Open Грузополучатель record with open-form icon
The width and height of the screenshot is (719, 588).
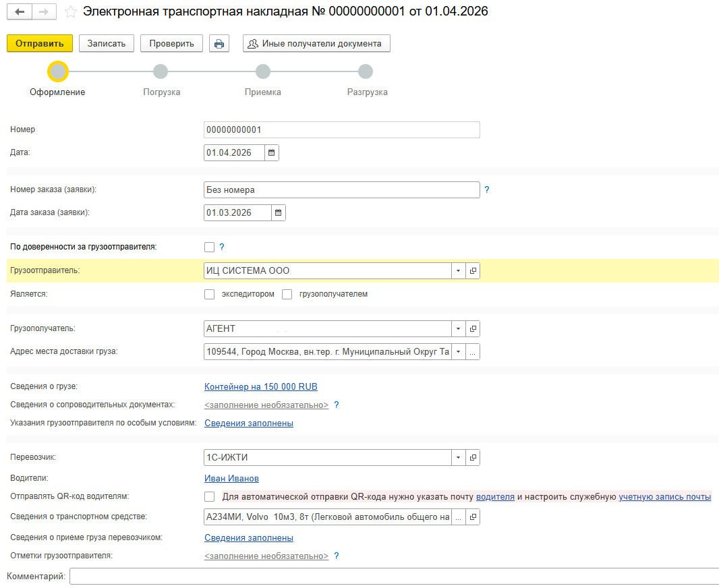click(473, 329)
